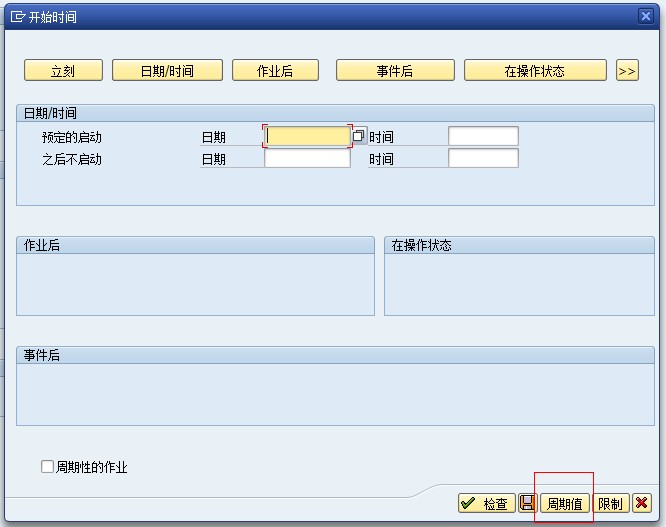Click the 日期/时间 group box header
666x527 pixels.
335,113
